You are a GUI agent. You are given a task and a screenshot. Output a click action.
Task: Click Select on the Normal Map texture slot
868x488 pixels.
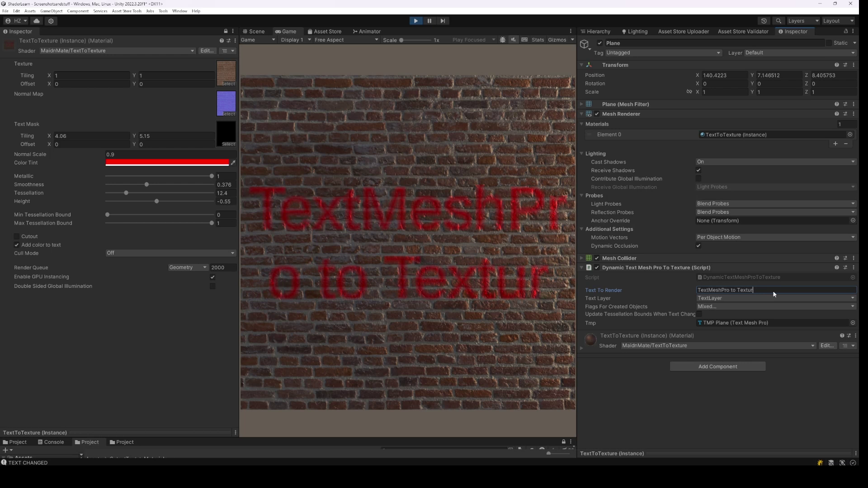tap(228, 114)
